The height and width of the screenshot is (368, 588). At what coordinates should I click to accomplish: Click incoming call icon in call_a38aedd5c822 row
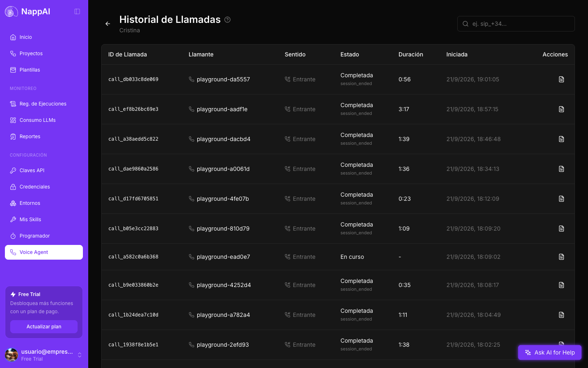(x=287, y=139)
